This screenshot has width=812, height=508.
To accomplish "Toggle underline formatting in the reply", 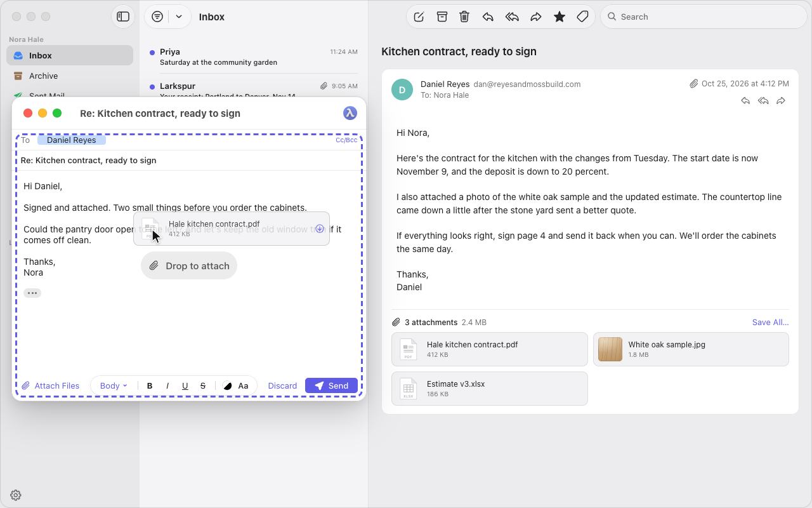I will pos(185,385).
